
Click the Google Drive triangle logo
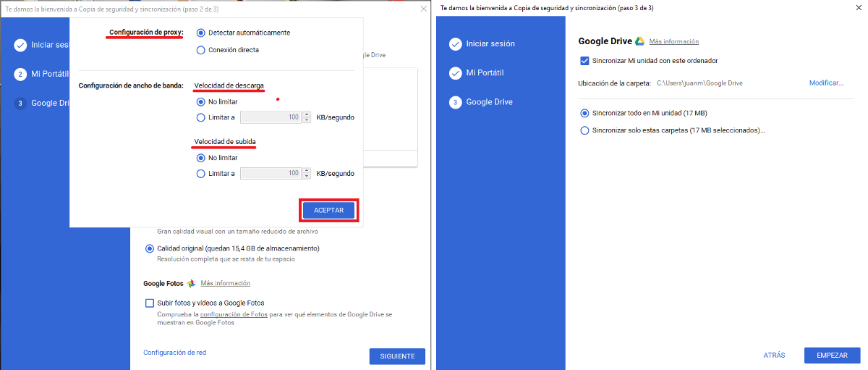pyautogui.click(x=640, y=41)
